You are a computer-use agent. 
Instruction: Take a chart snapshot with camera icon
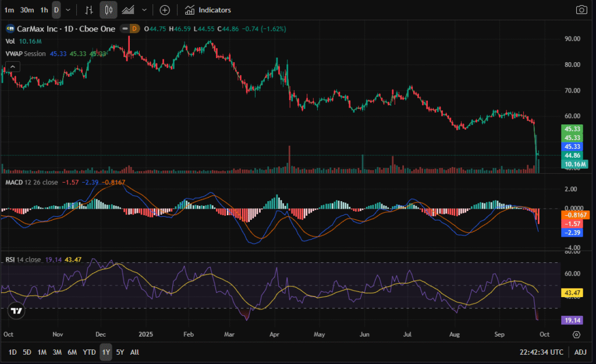(581, 10)
